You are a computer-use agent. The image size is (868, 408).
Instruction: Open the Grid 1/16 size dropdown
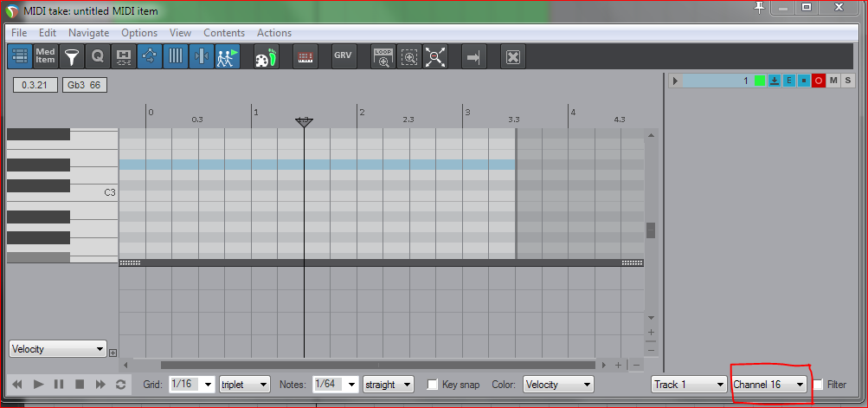[192, 384]
